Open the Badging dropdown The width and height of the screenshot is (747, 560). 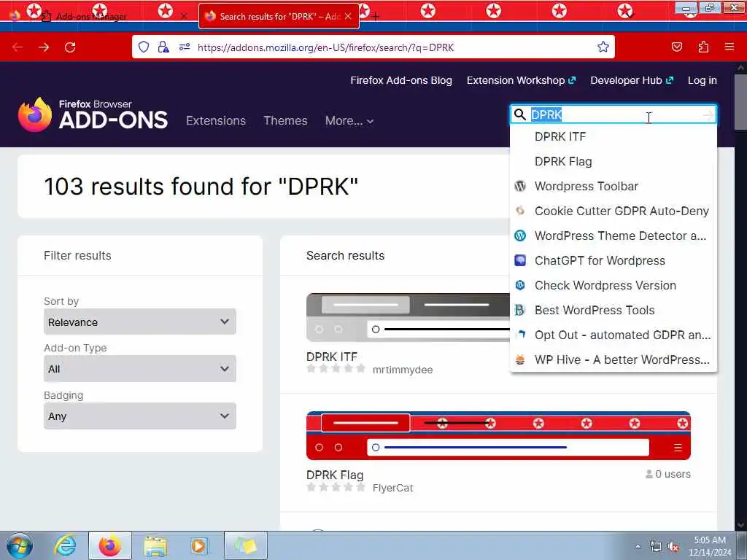coord(139,416)
